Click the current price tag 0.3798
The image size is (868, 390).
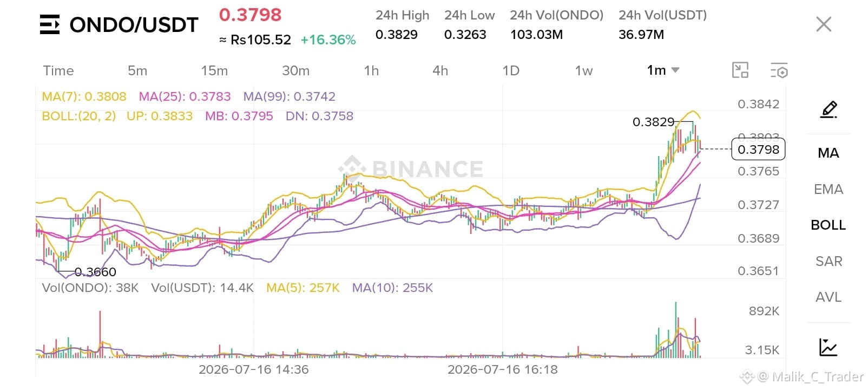click(758, 149)
